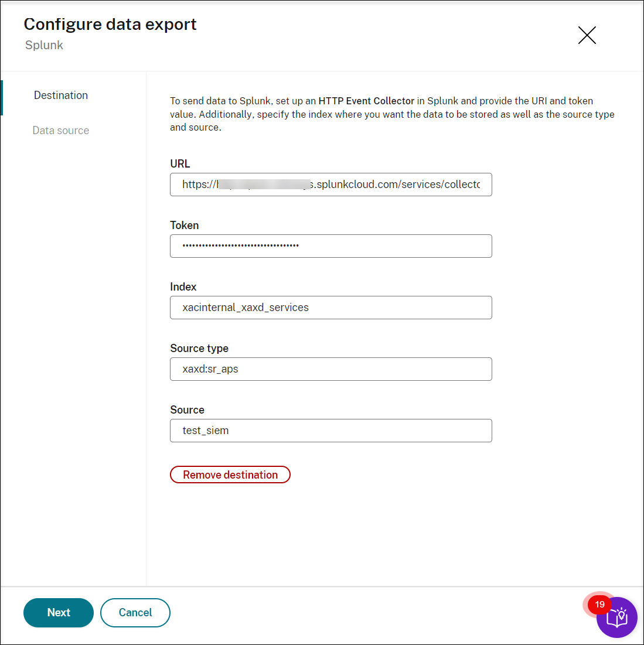644x645 pixels.
Task: Focus the masked Token field
Action: coord(330,246)
